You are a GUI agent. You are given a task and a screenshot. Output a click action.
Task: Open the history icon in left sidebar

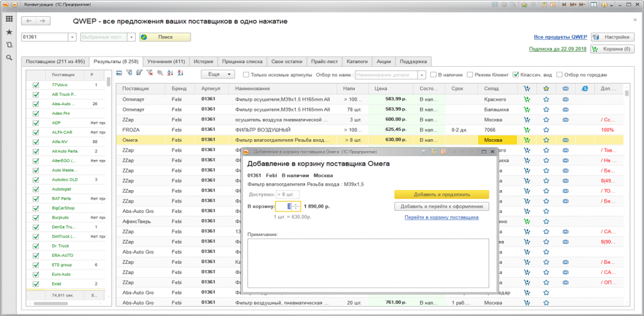click(9, 45)
